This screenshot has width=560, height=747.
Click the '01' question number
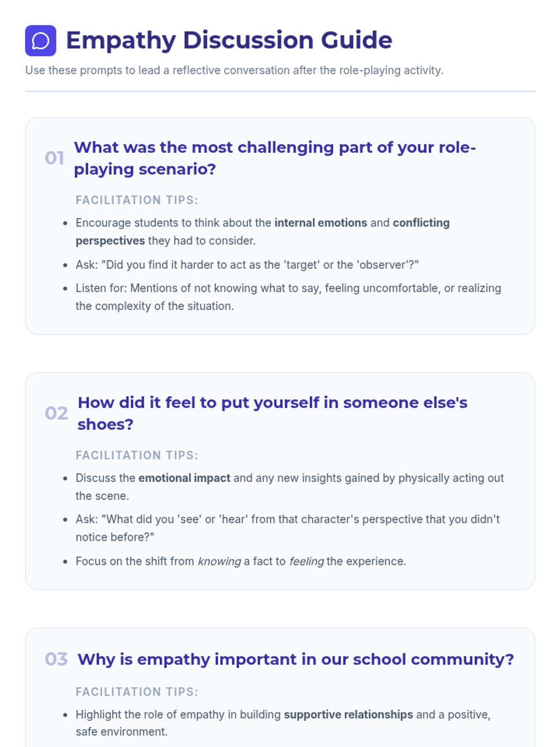[x=55, y=158]
